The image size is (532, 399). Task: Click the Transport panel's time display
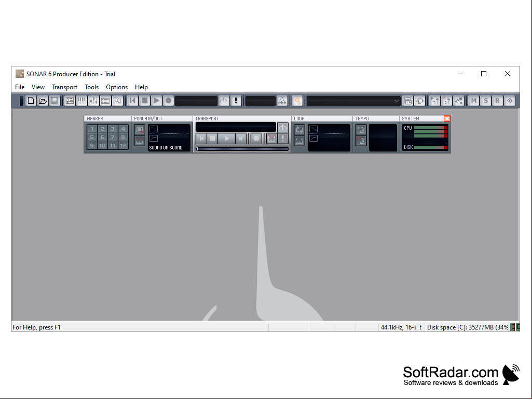click(236, 127)
